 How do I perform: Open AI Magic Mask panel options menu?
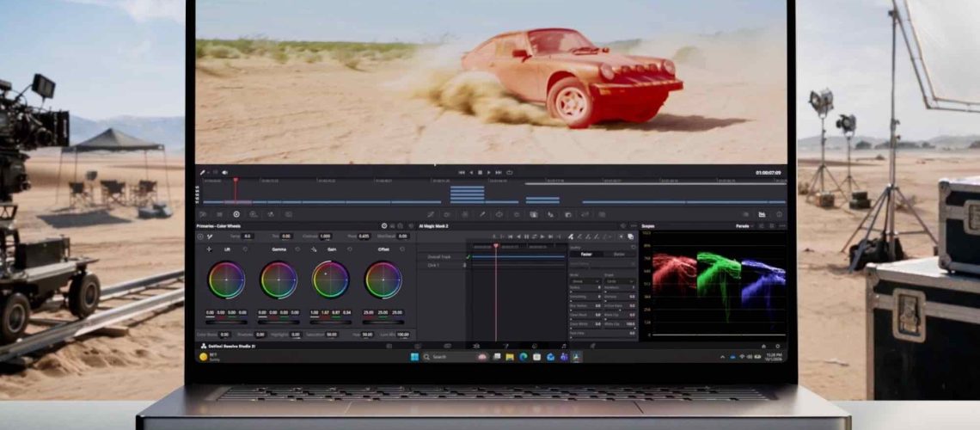pyautogui.click(x=634, y=225)
